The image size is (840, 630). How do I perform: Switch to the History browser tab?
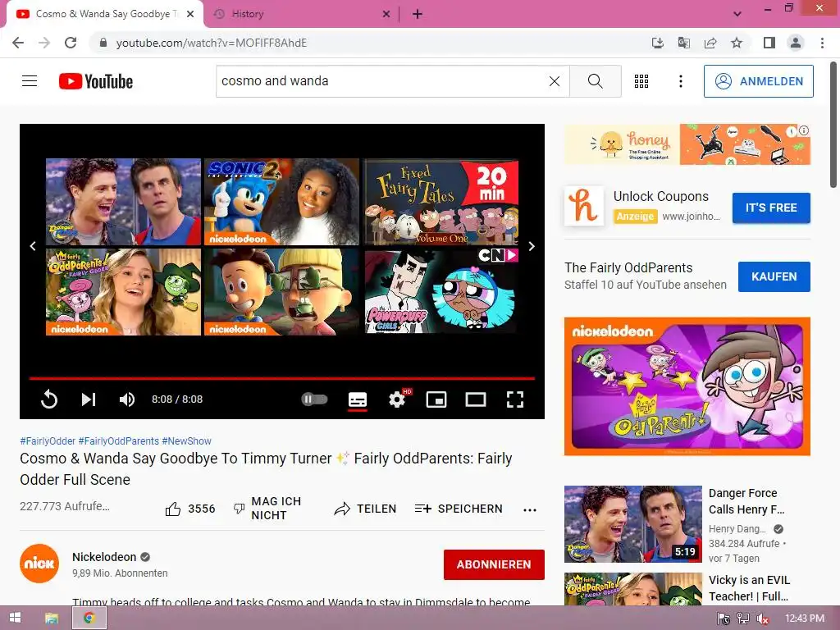click(248, 14)
